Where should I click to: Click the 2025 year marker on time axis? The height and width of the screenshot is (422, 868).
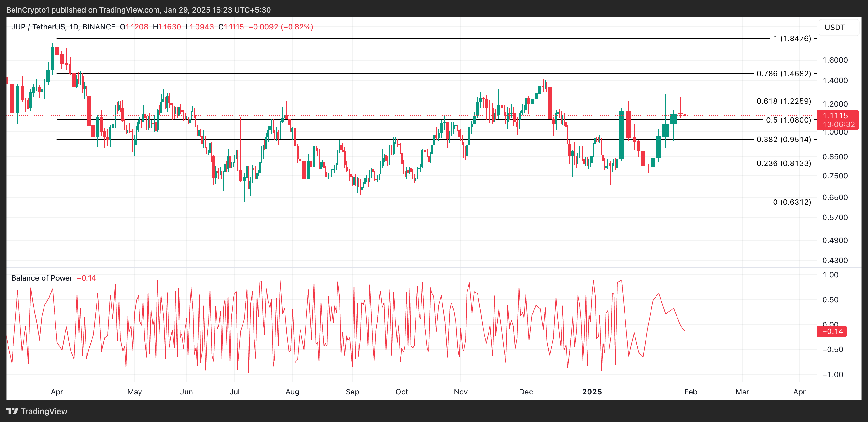tap(592, 392)
